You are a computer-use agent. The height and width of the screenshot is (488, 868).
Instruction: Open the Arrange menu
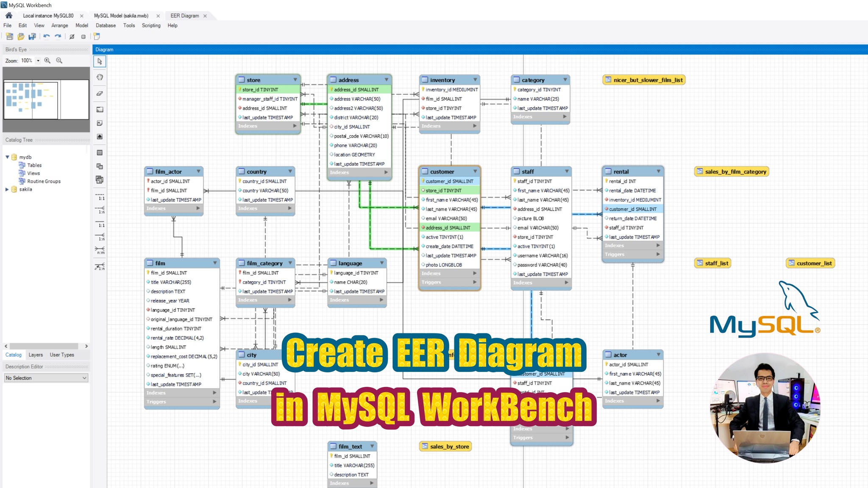coord(60,25)
